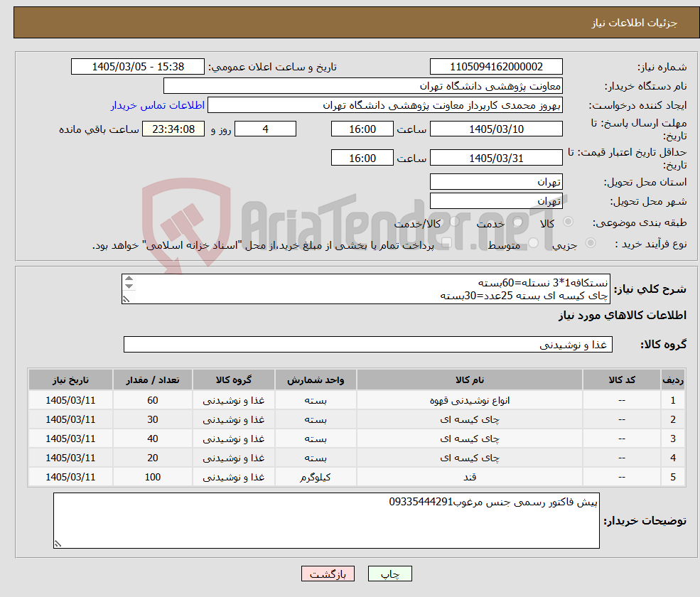
Task: Click quantity 30 in row 2
Action: click(152, 420)
